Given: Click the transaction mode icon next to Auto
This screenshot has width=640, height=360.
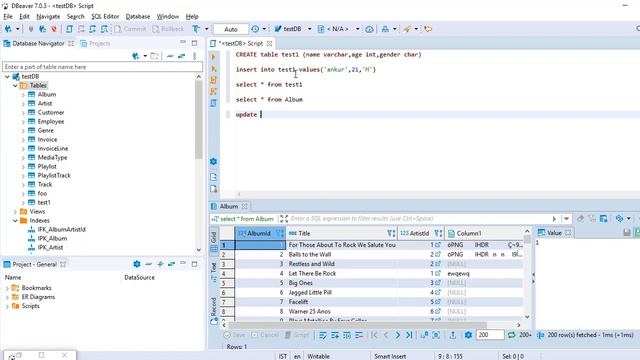Looking at the screenshot, I should (196, 29).
